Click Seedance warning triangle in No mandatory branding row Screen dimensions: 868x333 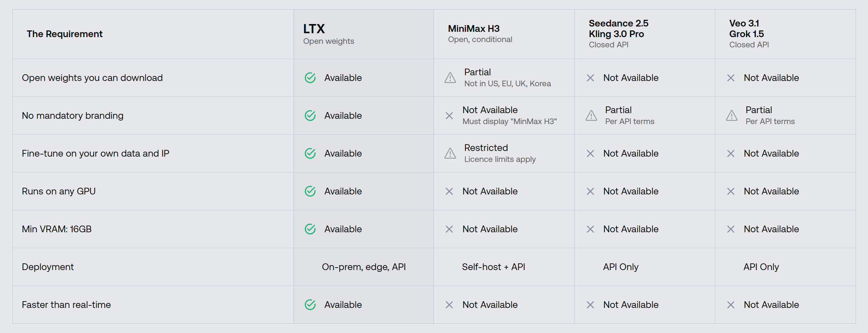(591, 116)
